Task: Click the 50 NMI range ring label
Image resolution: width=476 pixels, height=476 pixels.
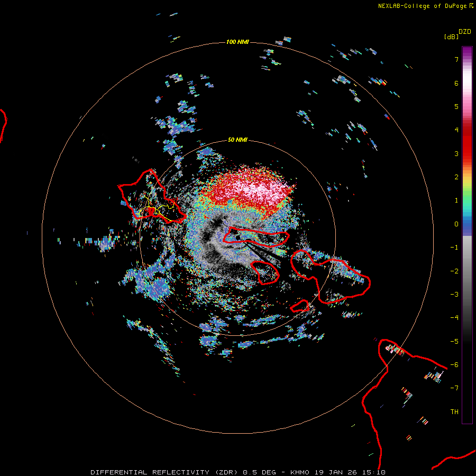Action: click(x=237, y=140)
